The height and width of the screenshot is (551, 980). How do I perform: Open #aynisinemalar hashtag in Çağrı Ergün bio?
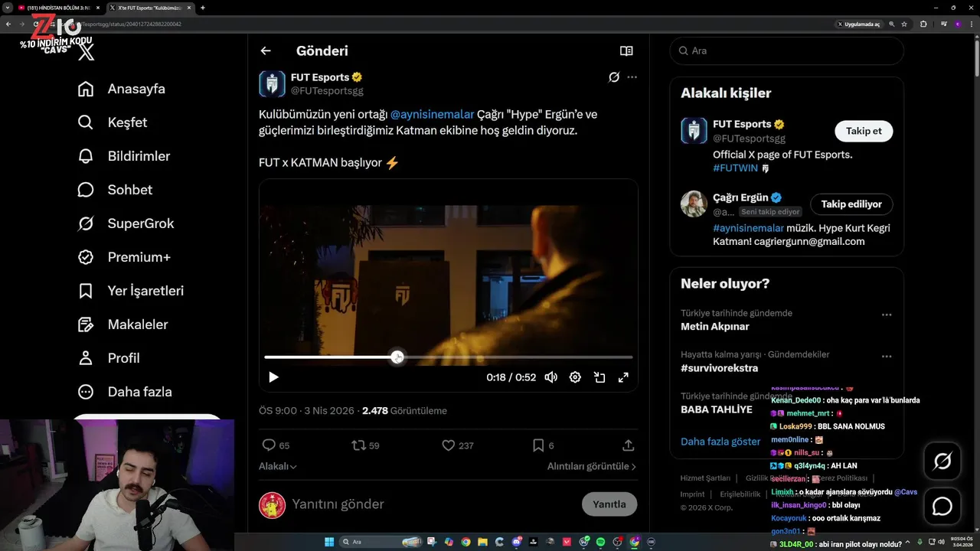748,228
